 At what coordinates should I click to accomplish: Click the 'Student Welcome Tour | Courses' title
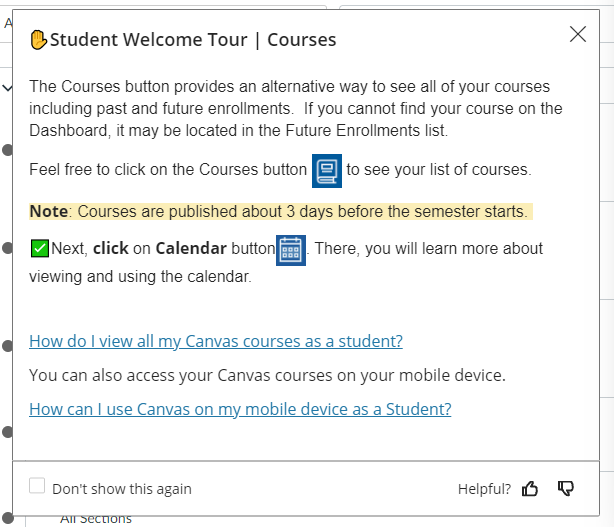pos(193,40)
